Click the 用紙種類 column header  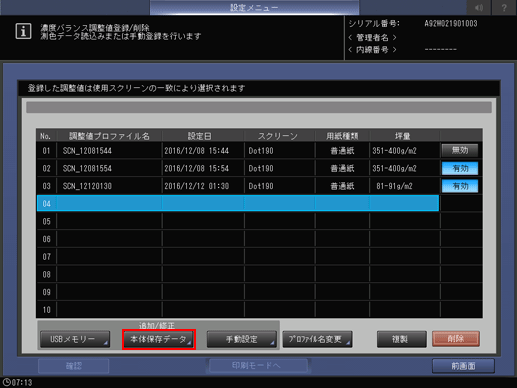pos(342,136)
